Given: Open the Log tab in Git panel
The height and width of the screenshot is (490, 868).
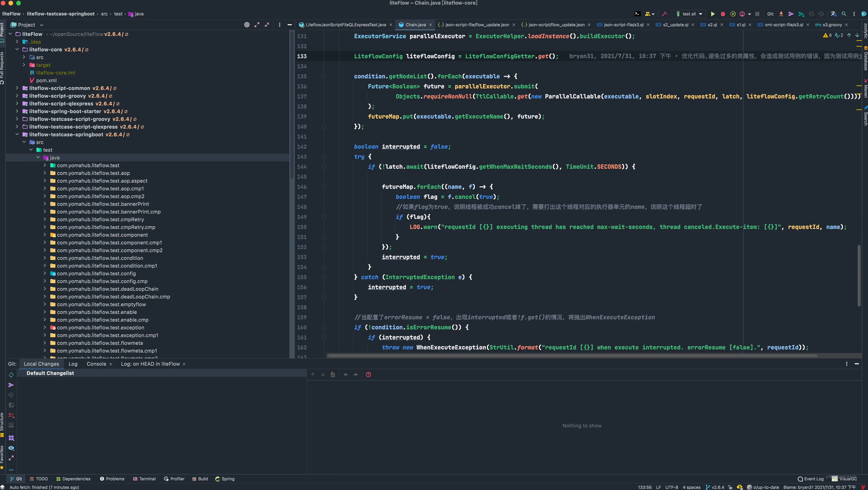Looking at the screenshot, I should point(73,364).
